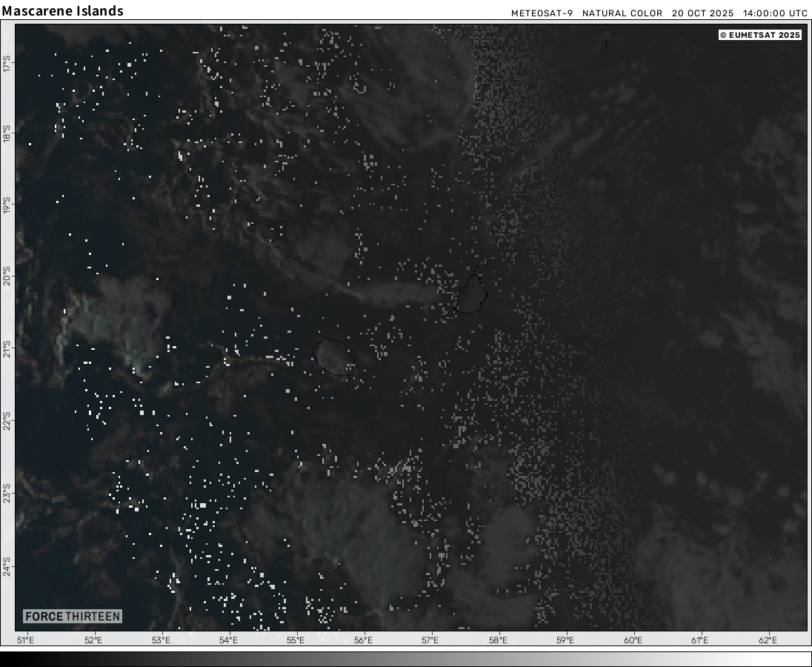Click the Force Thirteen logo watermark

pos(72,616)
